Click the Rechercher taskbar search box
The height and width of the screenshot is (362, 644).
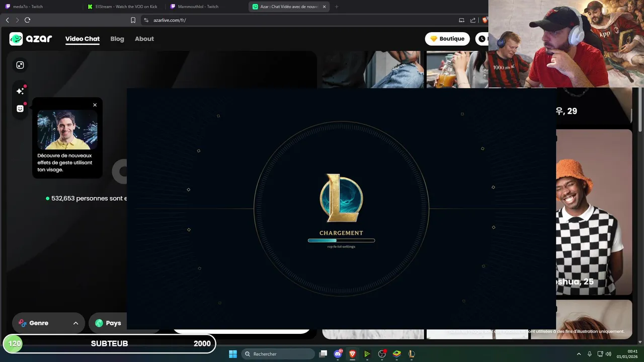278,354
